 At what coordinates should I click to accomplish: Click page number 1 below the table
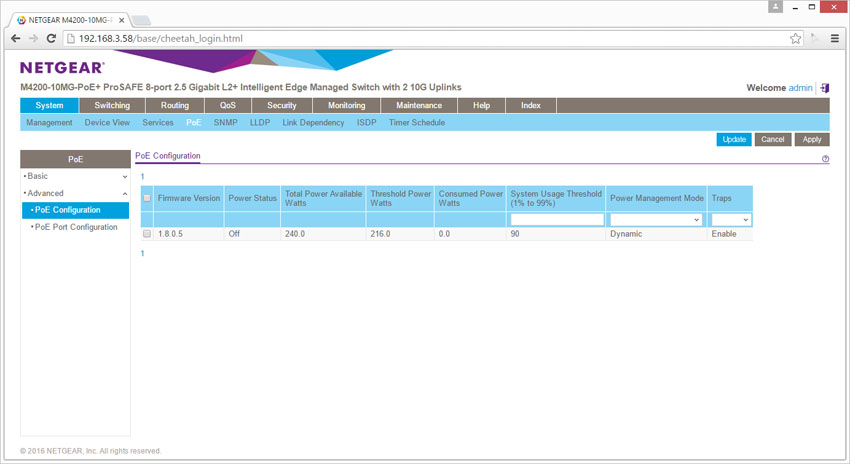click(143, 253)
